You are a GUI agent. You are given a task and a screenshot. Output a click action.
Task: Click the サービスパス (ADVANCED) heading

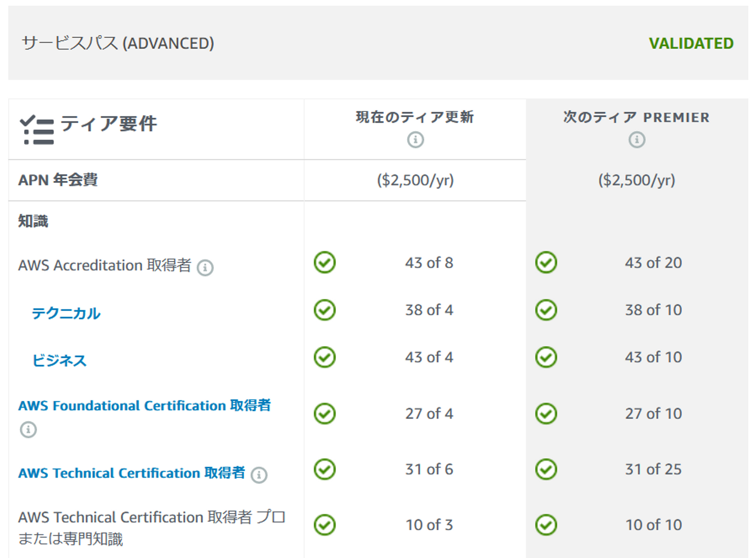pyautogui.click(x=118, y=43)
